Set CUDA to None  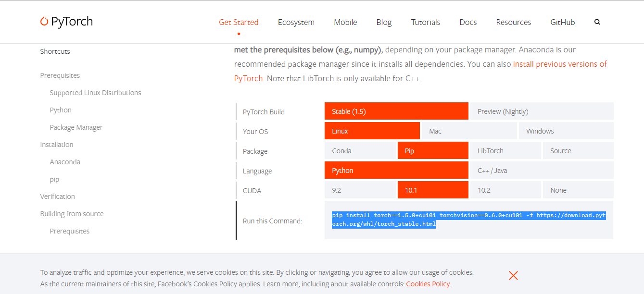pyautogui.click(x=578, y=190)
